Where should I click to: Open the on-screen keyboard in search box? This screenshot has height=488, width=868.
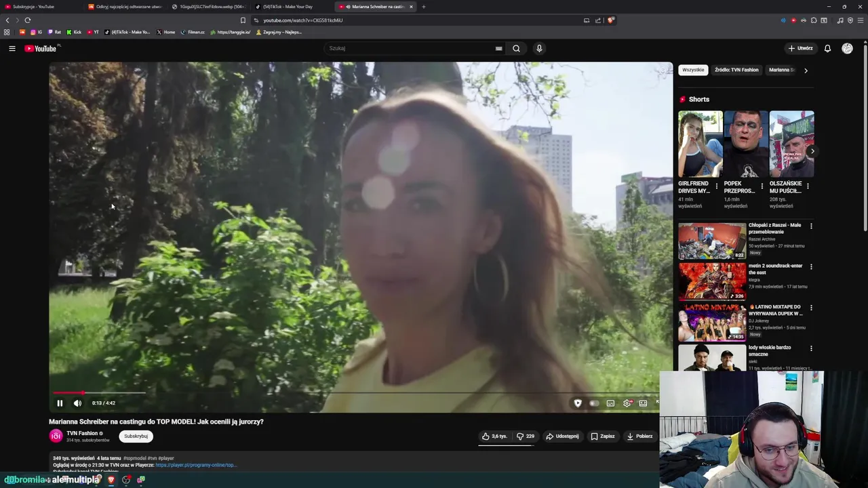point(498,48)
